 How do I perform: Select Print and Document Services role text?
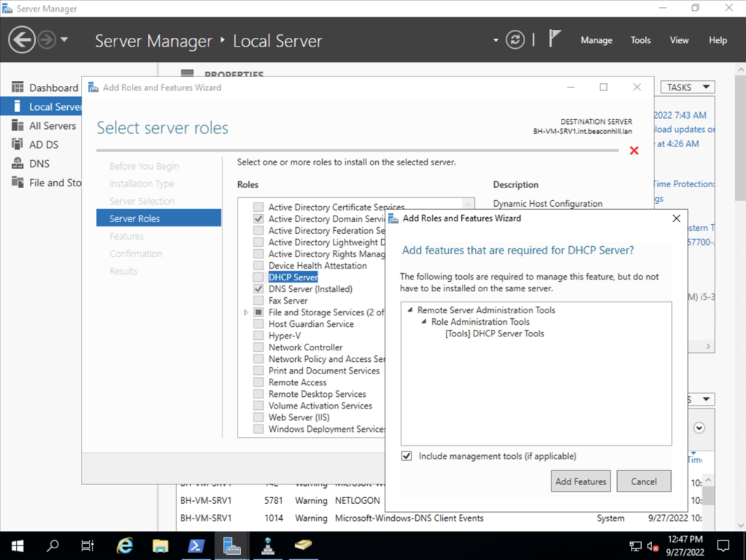(324, 371)
